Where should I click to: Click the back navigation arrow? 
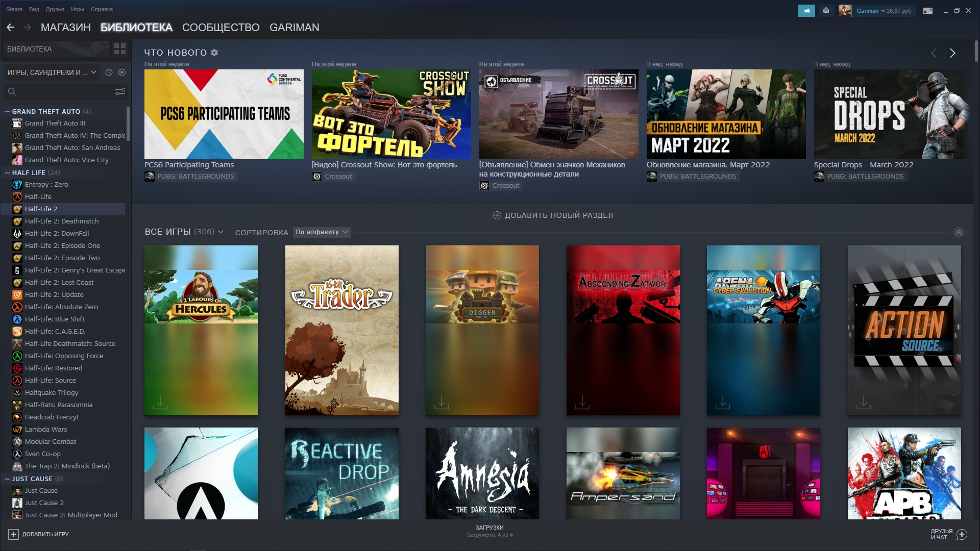click(10, 28)
